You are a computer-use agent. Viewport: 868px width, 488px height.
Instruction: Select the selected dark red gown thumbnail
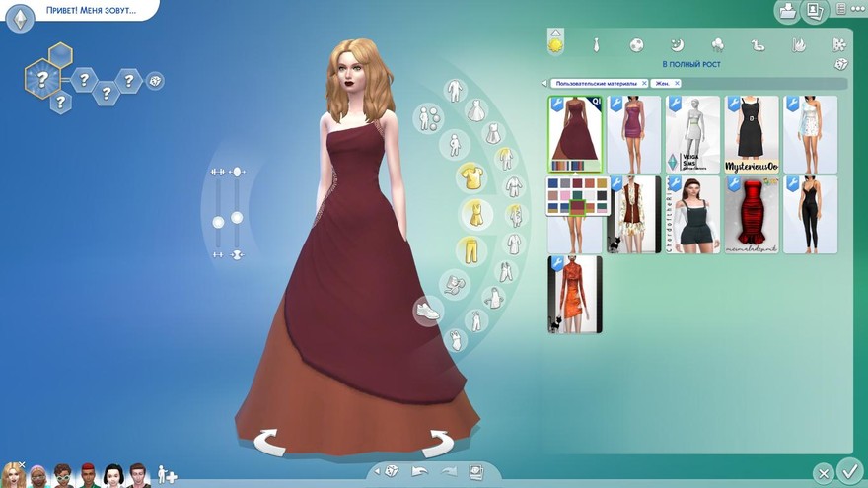click(575, 134)
